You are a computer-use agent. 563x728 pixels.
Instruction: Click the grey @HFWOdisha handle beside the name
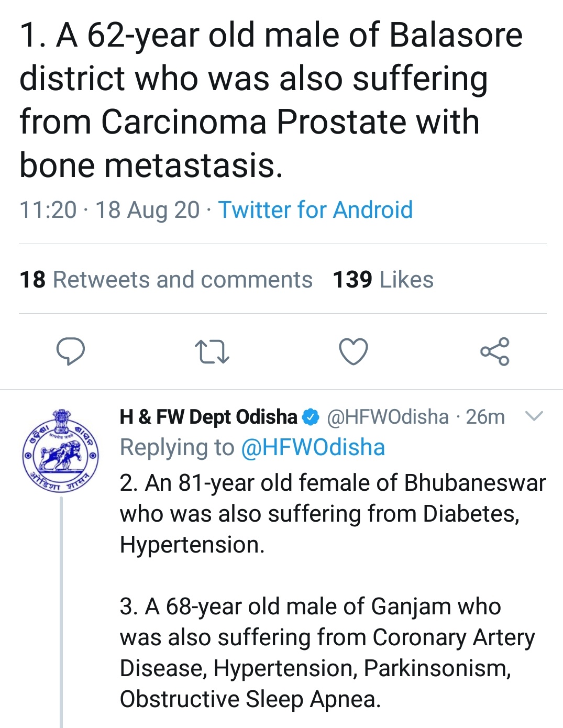click(x=388, y=417)
